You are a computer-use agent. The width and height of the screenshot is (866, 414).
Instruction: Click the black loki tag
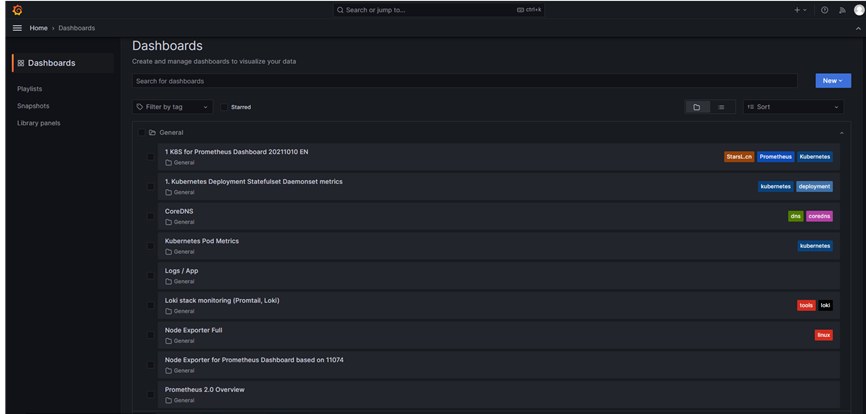click(825, 305)
